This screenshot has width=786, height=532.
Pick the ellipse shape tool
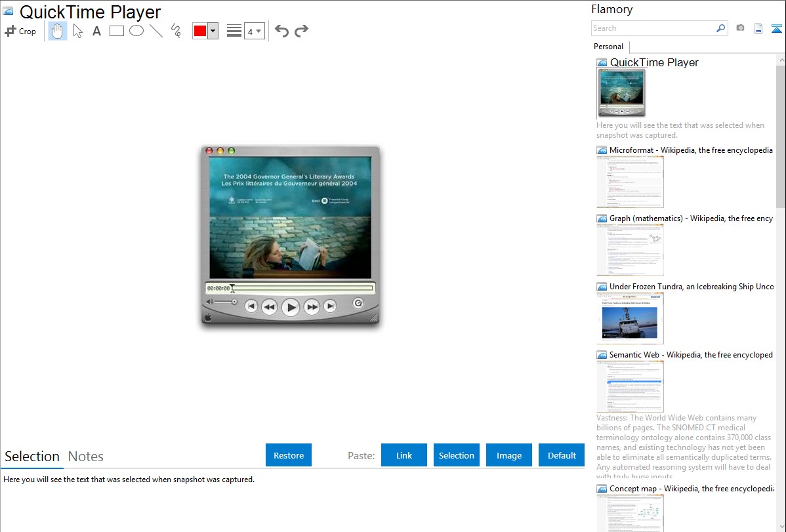pyautogui.click(x=136, y=31)
